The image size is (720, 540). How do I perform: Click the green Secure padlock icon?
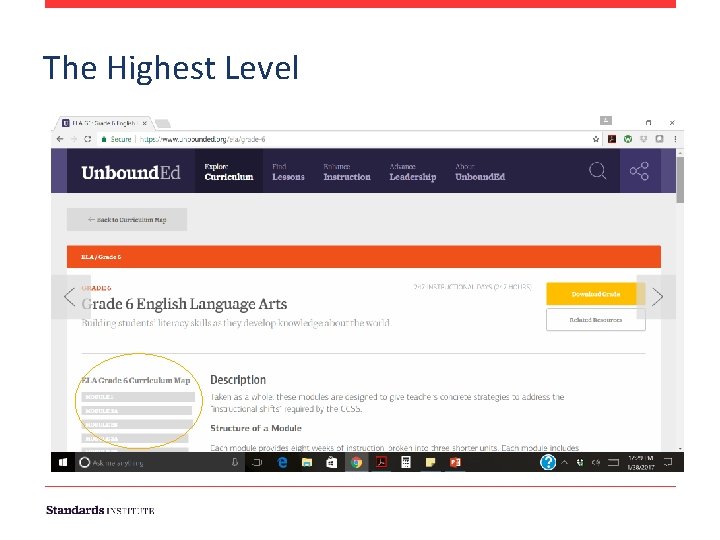[x=104, y=139]
